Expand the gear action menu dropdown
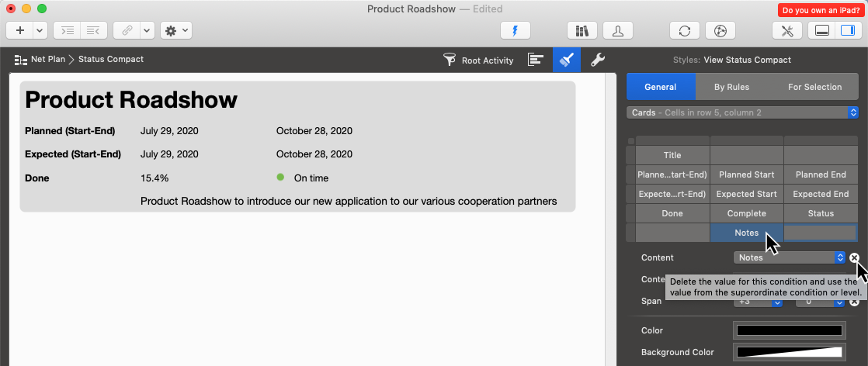Viewport: 868px width, 366px height. coord(175,30)
